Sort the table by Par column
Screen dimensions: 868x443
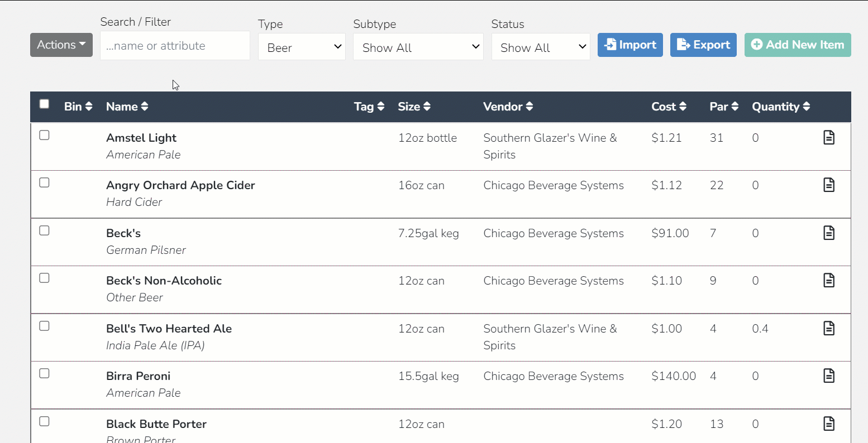tap(724, 107)
